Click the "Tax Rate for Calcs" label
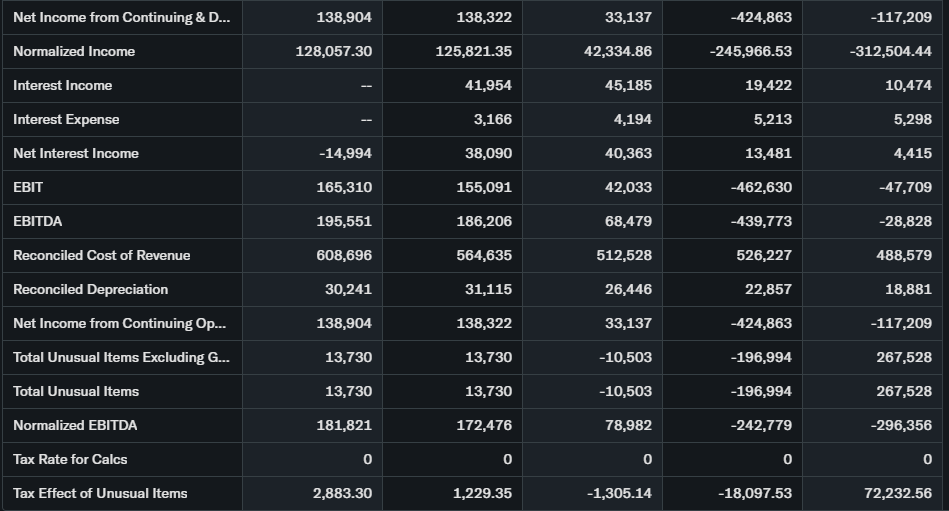 (70, 459)
